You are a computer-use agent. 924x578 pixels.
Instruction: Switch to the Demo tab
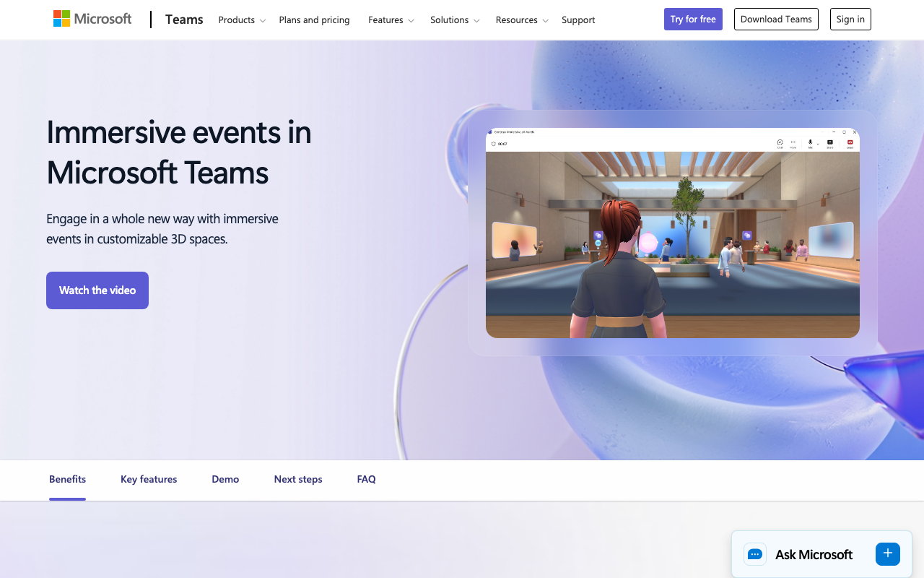point(225,479)
